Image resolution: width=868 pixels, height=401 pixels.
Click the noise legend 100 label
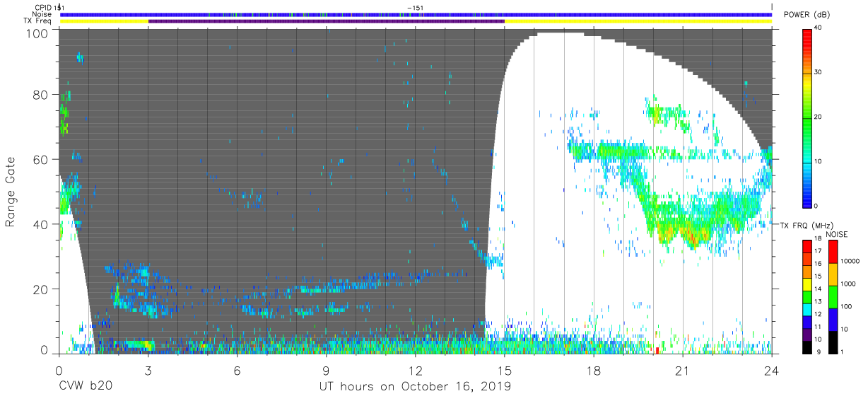pyautogui.click(x=846, y=306)
